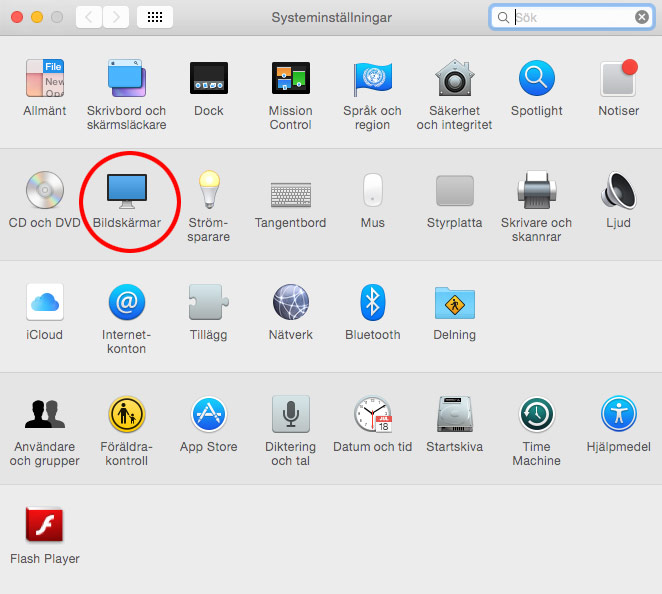The width and height of the screenshot is (662, 594).
Task: Open Skrivare och skannrar pane
Action: click(536, 191)
